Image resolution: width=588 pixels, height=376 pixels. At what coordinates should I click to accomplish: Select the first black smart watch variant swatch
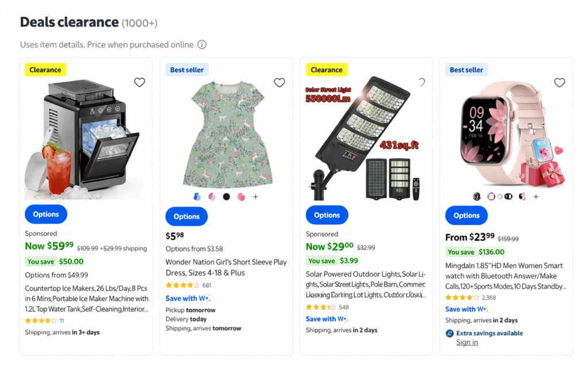tap(477, 197)
